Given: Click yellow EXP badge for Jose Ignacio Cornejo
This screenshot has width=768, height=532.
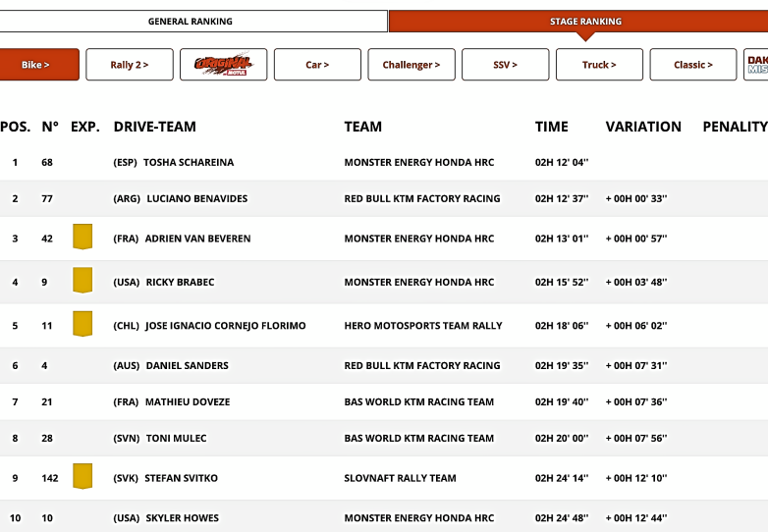Looking at the screenshot, I should coord(82,325).
